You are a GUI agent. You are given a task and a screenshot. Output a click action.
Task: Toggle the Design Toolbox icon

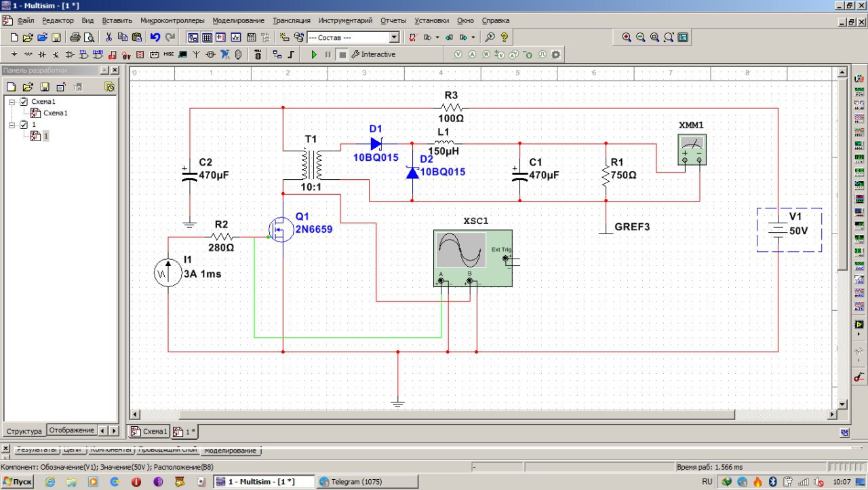point(193,37)
